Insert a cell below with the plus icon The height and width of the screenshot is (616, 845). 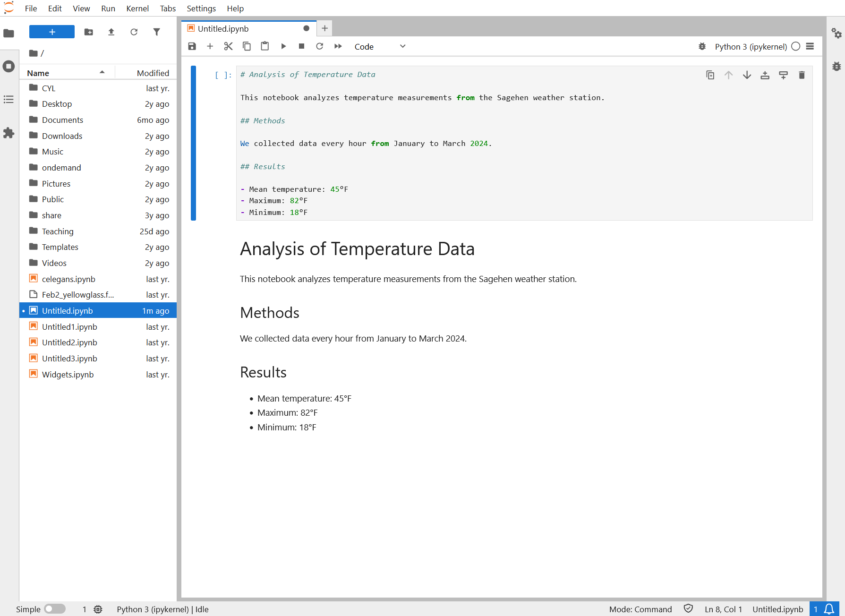point(210,46)
